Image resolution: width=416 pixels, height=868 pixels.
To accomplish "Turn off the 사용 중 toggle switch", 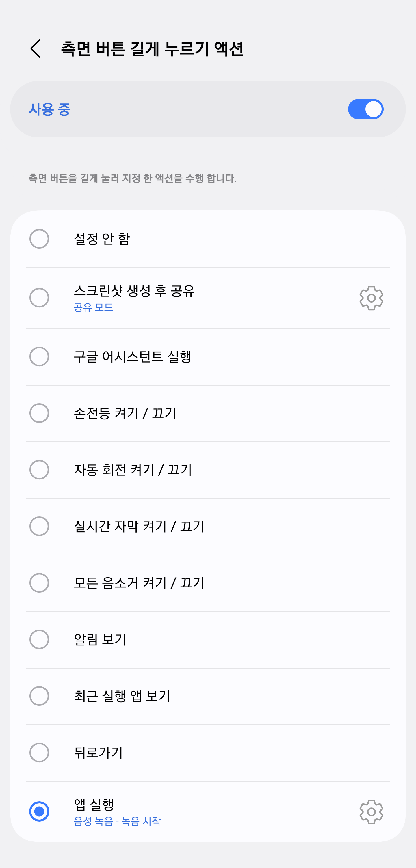I will click(x=365, y=109).
